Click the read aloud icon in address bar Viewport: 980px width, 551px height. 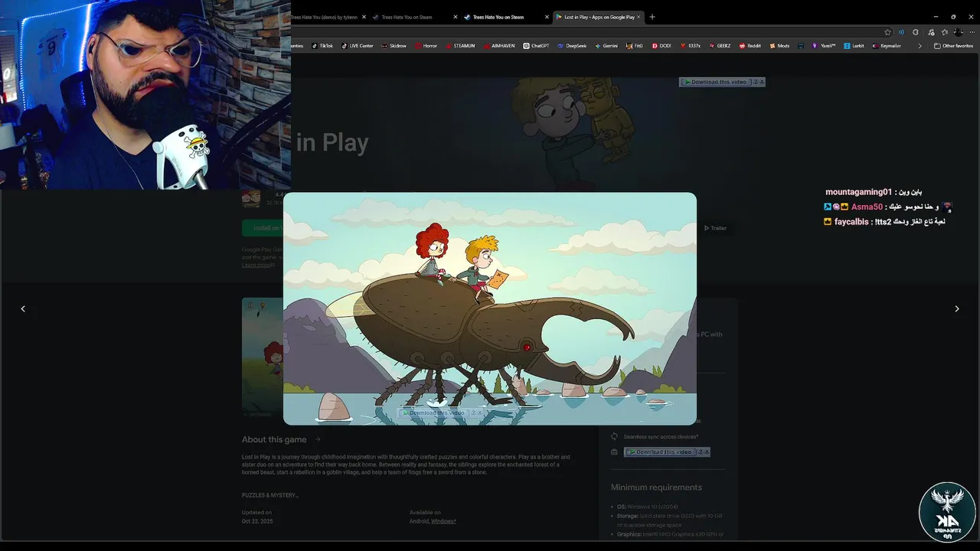(901, 32)
